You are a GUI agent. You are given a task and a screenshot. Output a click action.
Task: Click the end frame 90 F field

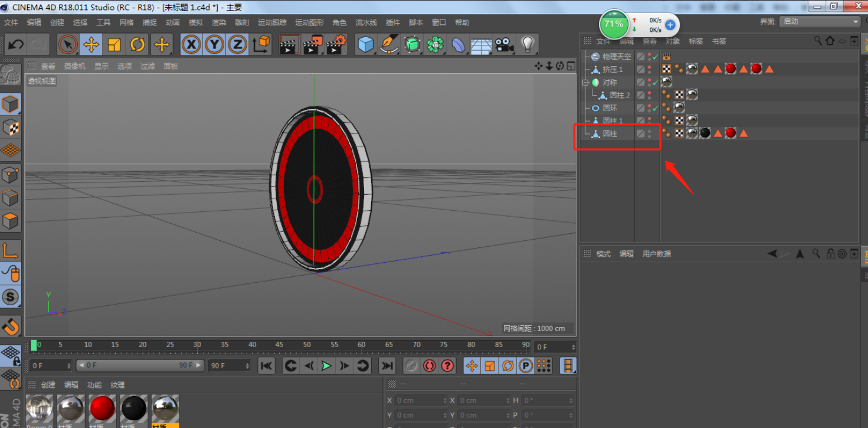click(229, 366)
